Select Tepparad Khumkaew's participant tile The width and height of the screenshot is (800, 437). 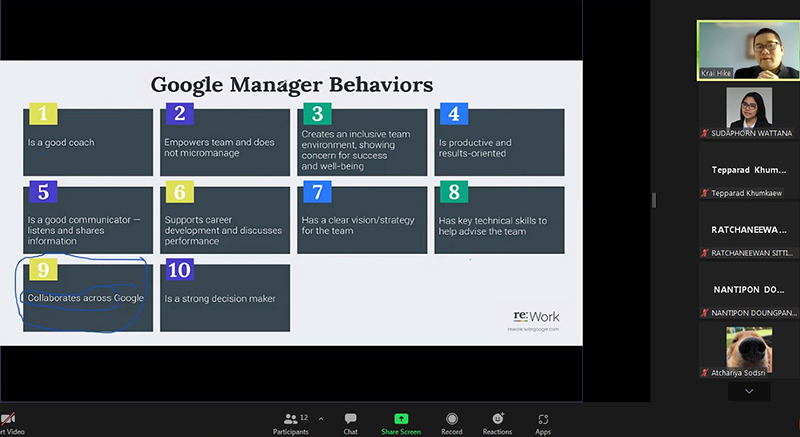[749, 172]
